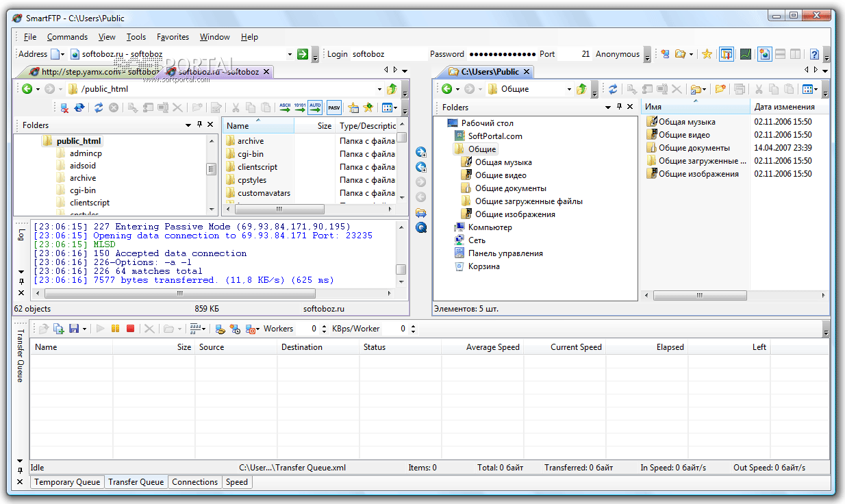
Task: Toggle the tabbed window layout button in the main toolbar
Action: [x=764, y=54]
